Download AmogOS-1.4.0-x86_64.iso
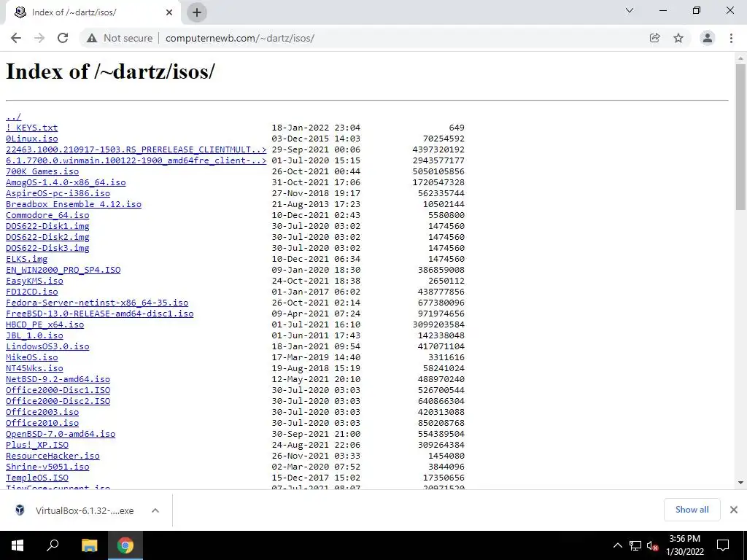The height and width of the screenshot is (560, 747). pos(66,182)
